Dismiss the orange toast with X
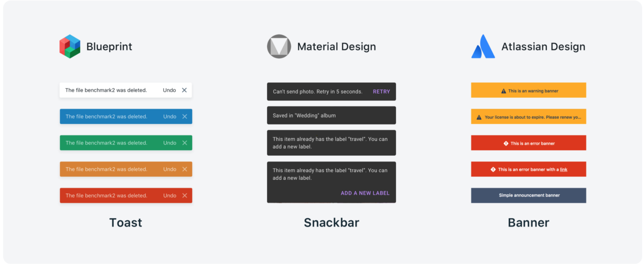The height and width of the screenshot is (265, 644). (185, 169)
